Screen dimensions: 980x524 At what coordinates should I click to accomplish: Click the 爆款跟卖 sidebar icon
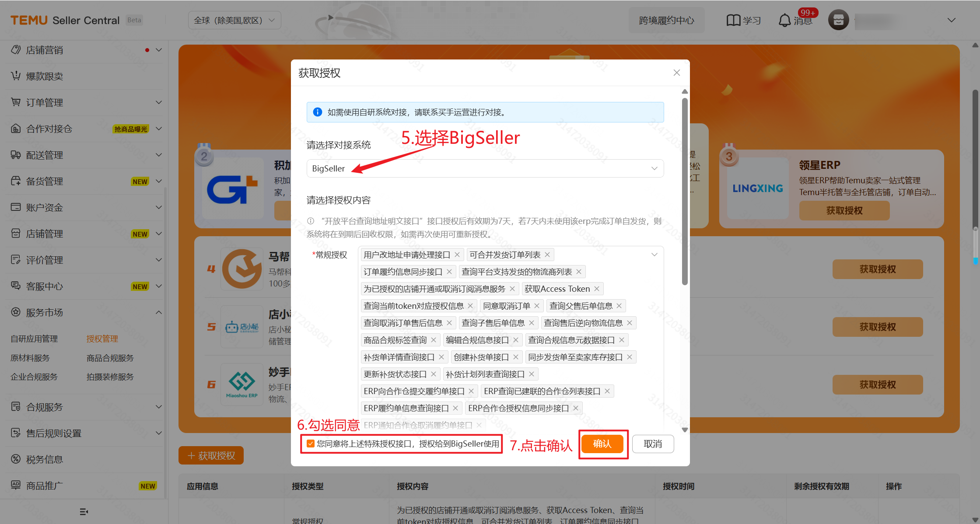click(x=16, y=76)
